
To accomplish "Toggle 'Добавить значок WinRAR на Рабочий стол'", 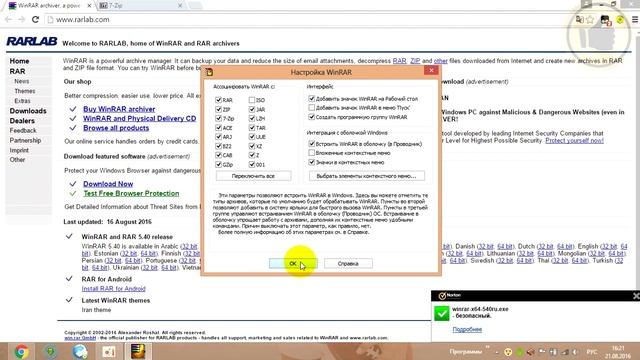I will coord(311,98).
